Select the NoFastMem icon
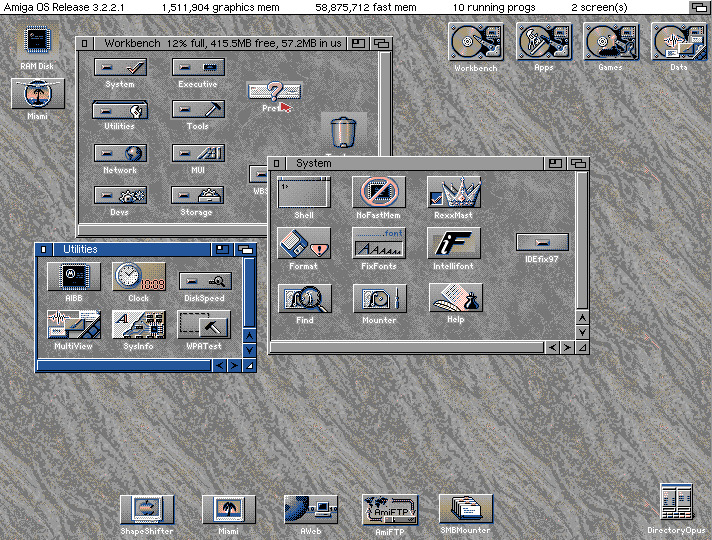The height and width of the screenshot is (540, 712). tap(379, 192)
